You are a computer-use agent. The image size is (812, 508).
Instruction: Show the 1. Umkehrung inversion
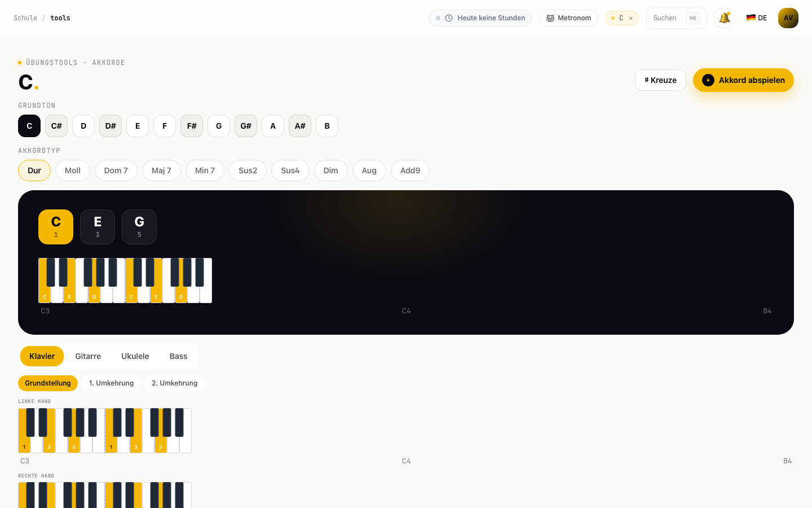[111, 383]
